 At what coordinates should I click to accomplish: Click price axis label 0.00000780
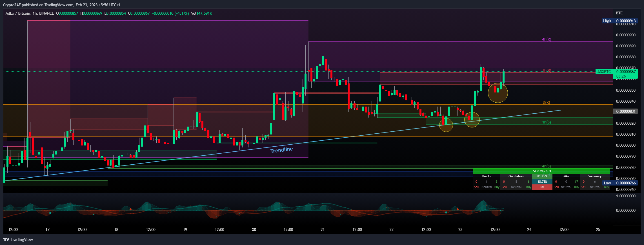point(625,167)
